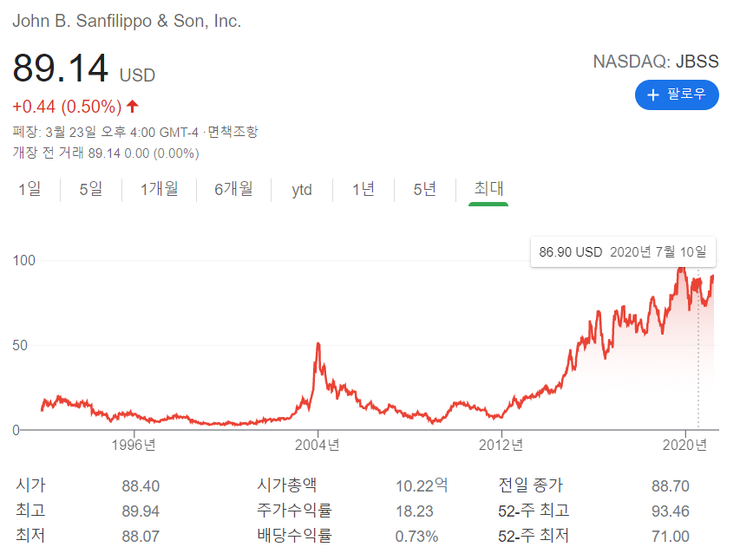The height and width of the screenshot is (560, 740).
Task: Click the NASDAQ: JBSS ticker label
Action: 655,62
